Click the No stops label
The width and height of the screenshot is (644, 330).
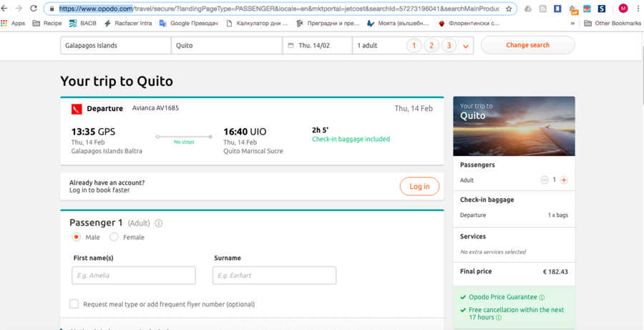184,142
